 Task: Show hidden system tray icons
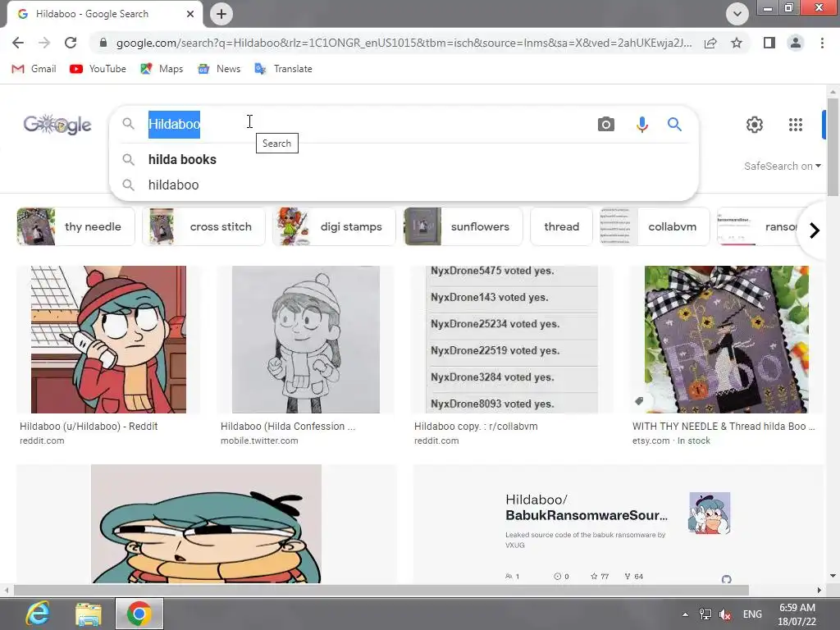point(685,614)
